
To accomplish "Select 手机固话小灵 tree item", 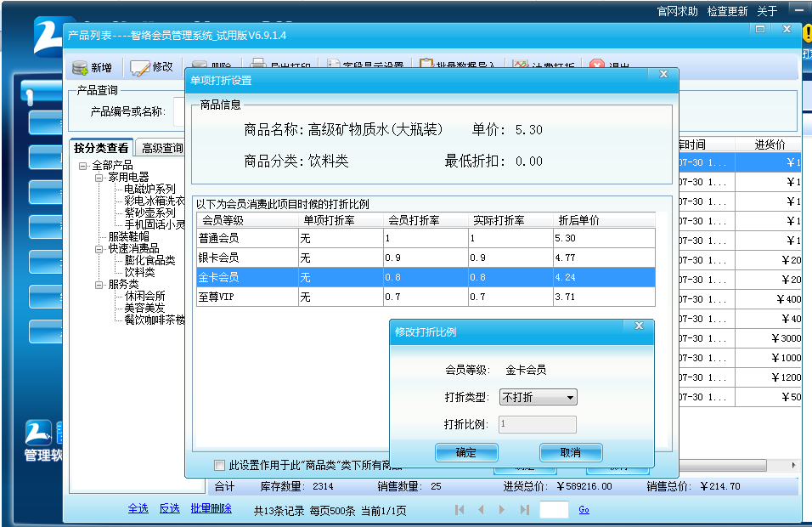I will tap(155, 225).
